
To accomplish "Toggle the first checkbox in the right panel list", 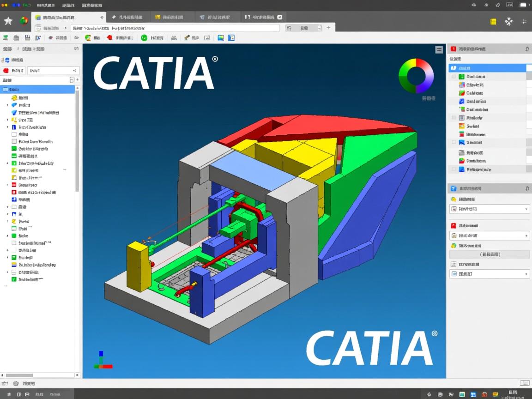I will 454,77.
